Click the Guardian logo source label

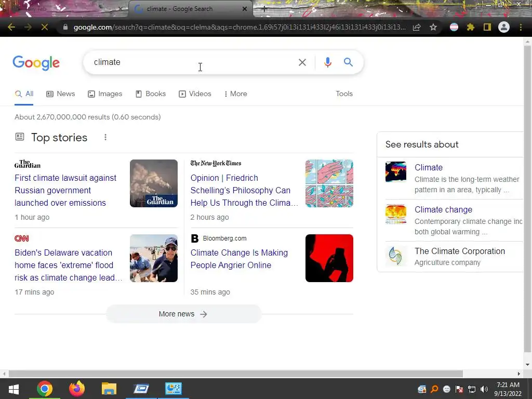tap(28, 164)
